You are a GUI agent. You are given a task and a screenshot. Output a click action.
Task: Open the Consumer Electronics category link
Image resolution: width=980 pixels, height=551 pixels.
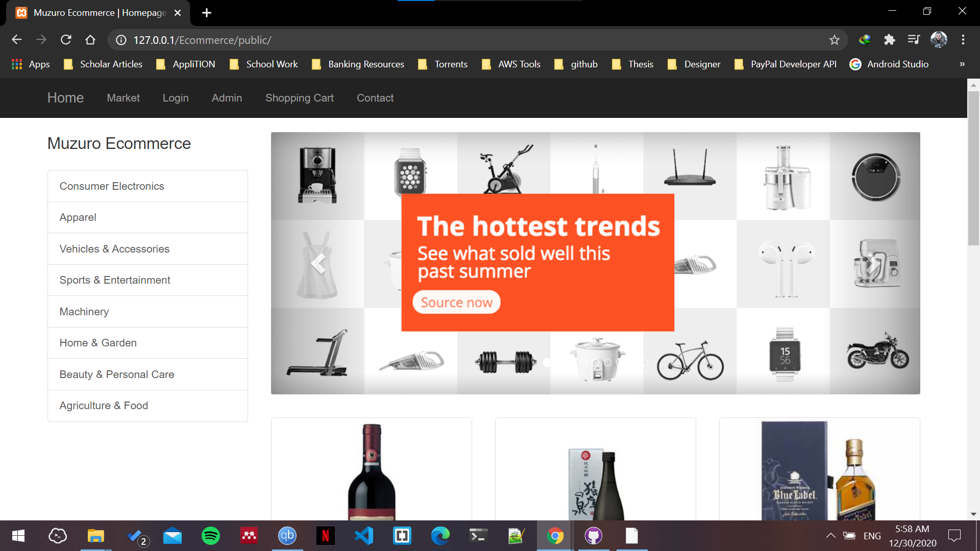tap(112, 186)
